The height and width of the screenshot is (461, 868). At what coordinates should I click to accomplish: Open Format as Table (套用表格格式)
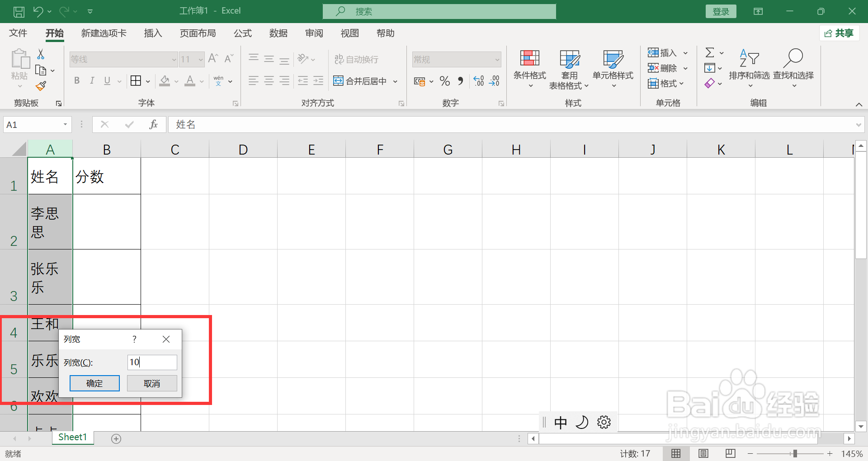pyautogui.click(x=569, y=70)
